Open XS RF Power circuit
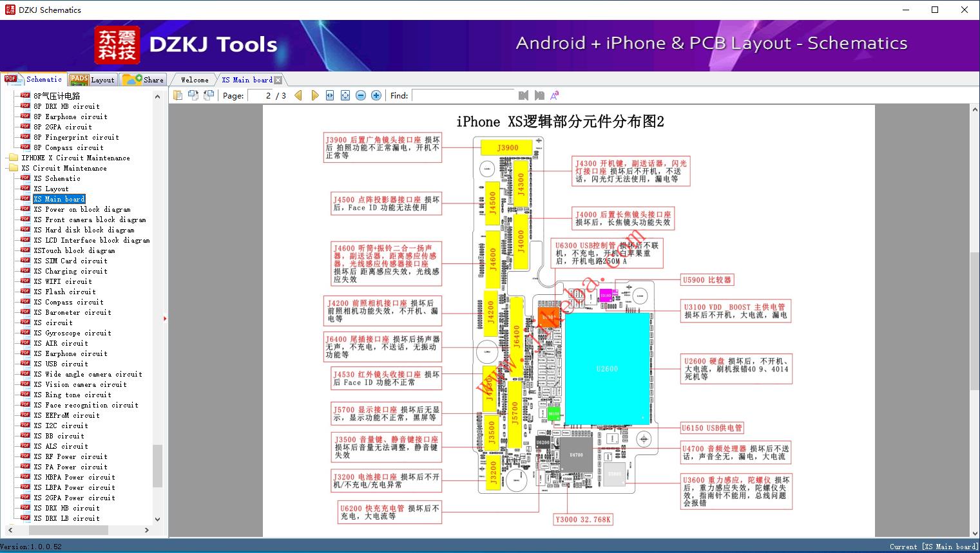Screen dimensions: 980x553 (x=71, y=456)
